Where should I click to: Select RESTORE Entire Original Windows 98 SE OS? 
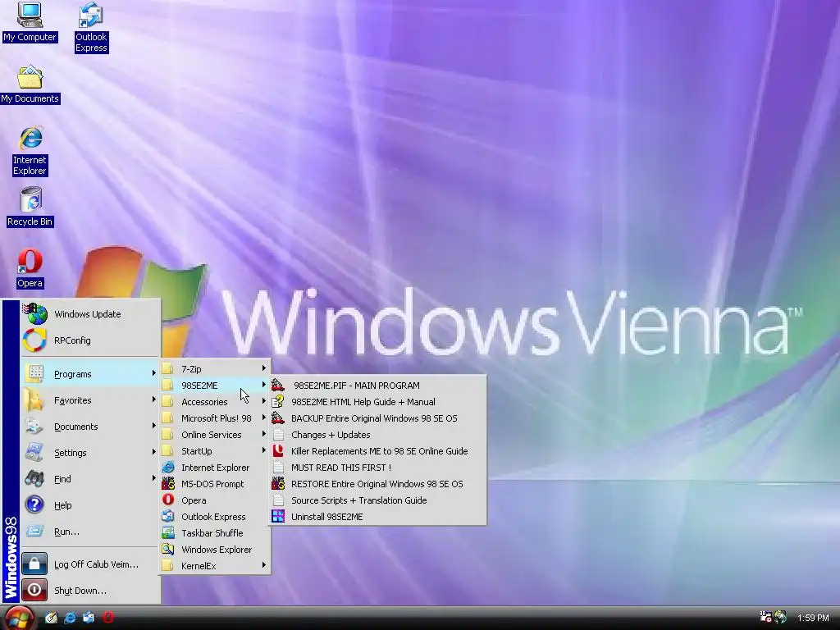coord(378,484)
